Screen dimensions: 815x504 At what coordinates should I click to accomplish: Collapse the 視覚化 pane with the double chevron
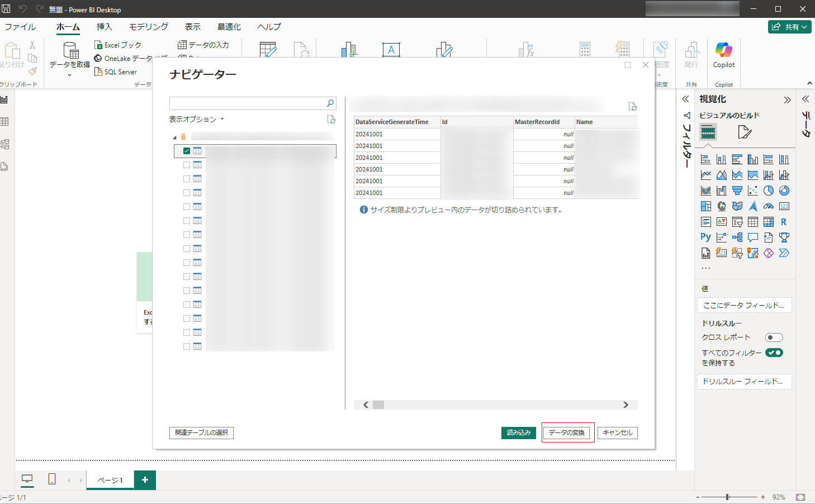(787, 100)
